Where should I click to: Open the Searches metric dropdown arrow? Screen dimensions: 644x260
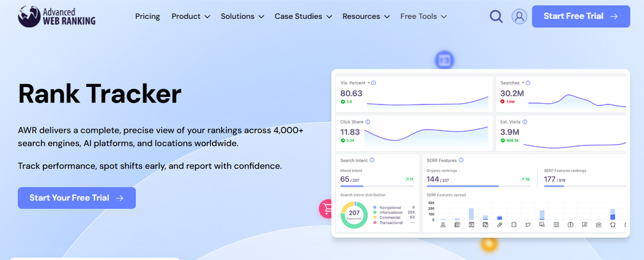click(x=523, y=82)
